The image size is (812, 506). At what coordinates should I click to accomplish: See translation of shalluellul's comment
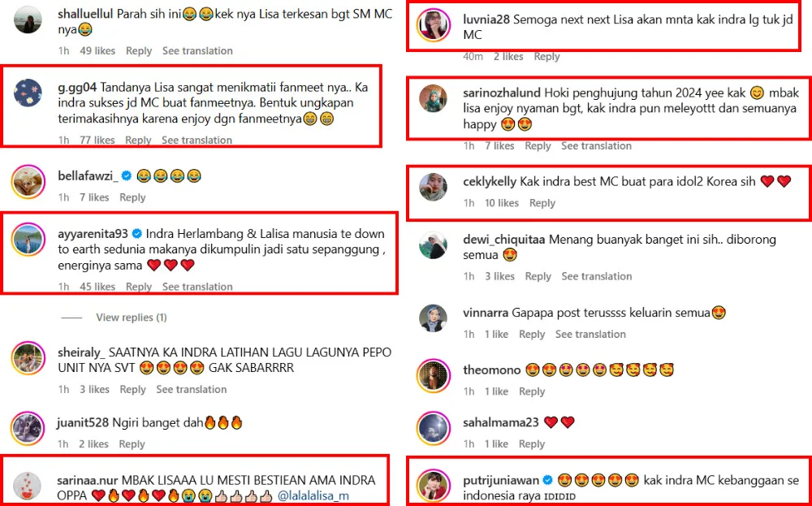197,50
